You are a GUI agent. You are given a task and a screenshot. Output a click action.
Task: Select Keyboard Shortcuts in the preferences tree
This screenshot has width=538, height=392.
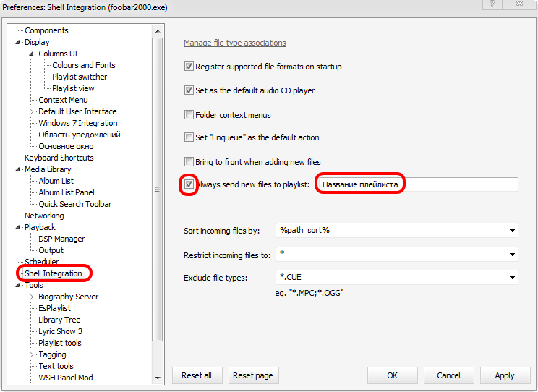(x=59, y=158)
